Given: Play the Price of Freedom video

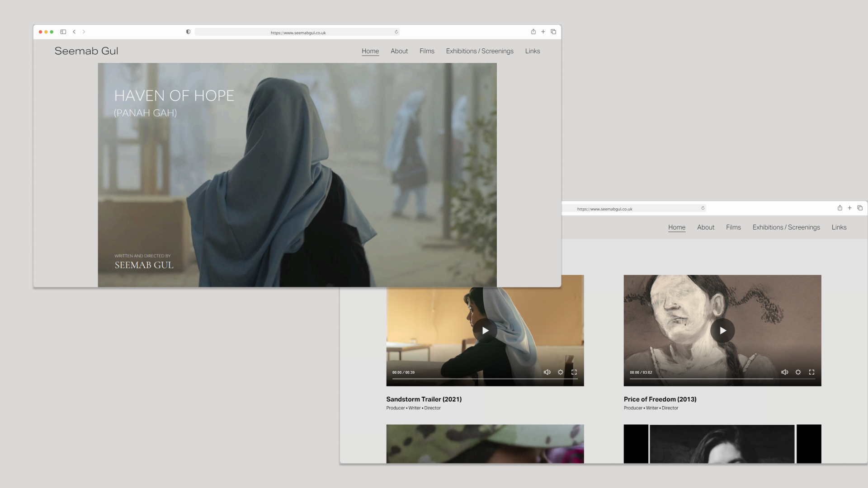Looking at the screenshot, I should point(722,330).
